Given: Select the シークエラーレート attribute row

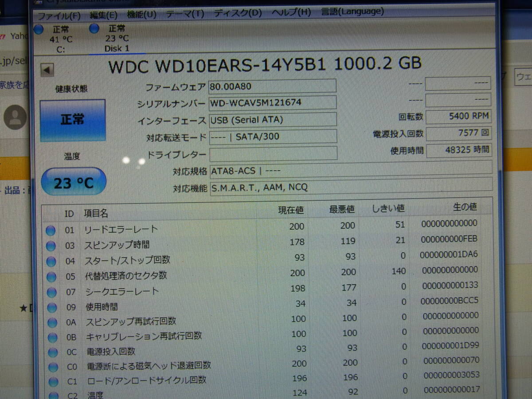Looking at the screenshot, I should (264, 289).
